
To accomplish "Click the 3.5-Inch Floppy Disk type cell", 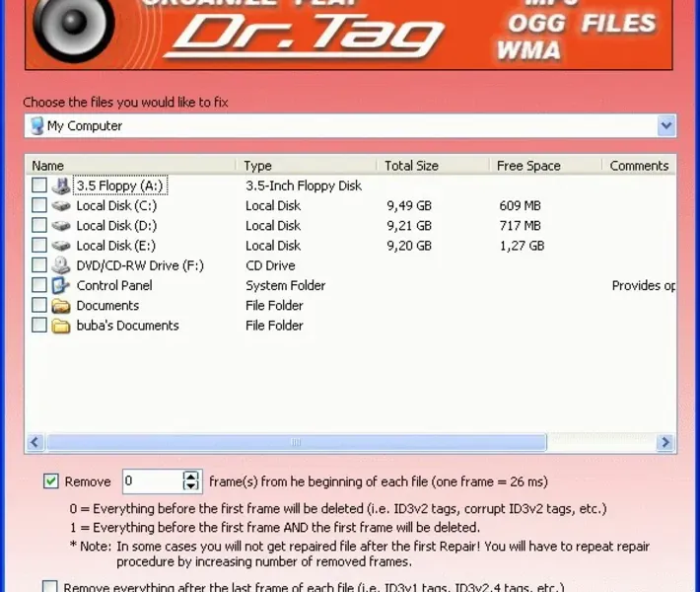I will 304,185.
